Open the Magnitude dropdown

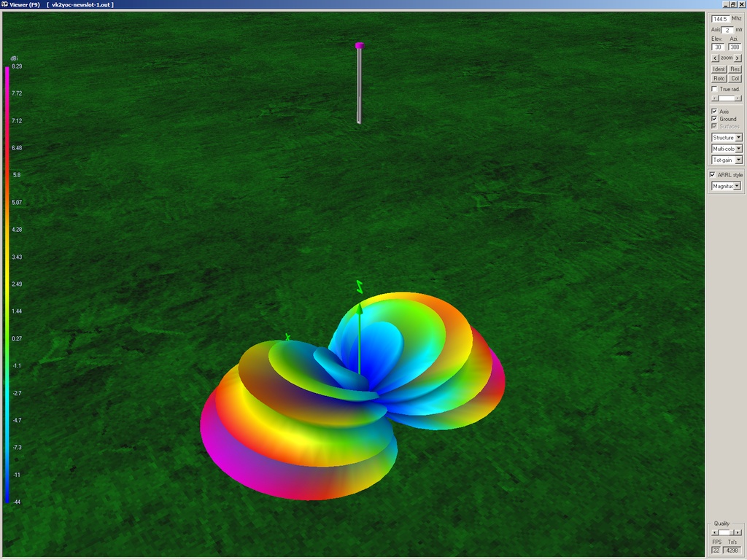pyautogui.click(x=726, y=186)
